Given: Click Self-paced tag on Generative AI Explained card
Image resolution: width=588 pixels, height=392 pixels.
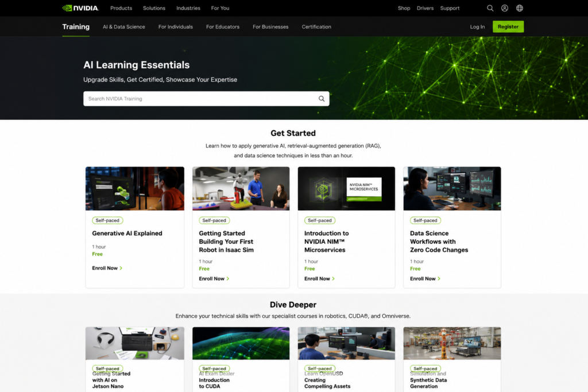Looking at the screenshot, I should (x=107, y=220).
